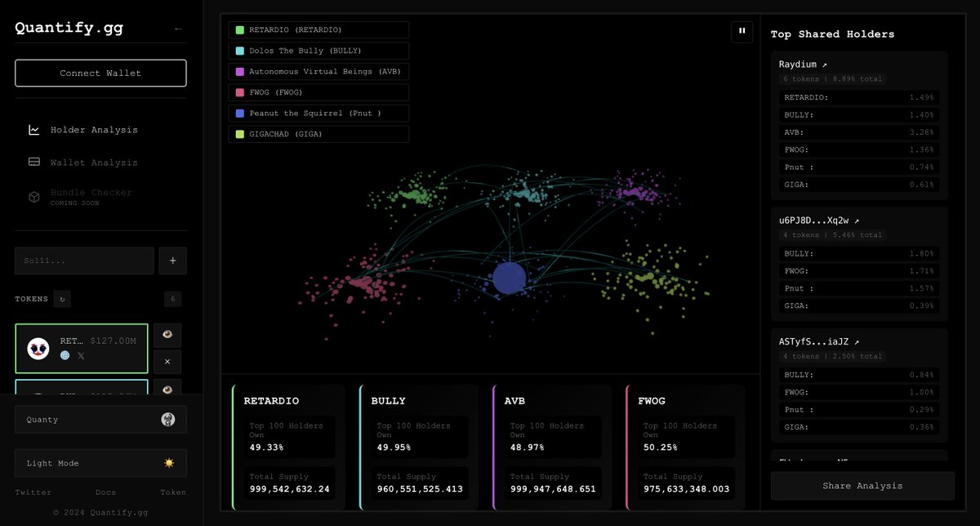Click ASTyfS FWOG 1.00% row
The height and width of the screenshot is (526, 980).
(x=859, y=392)
